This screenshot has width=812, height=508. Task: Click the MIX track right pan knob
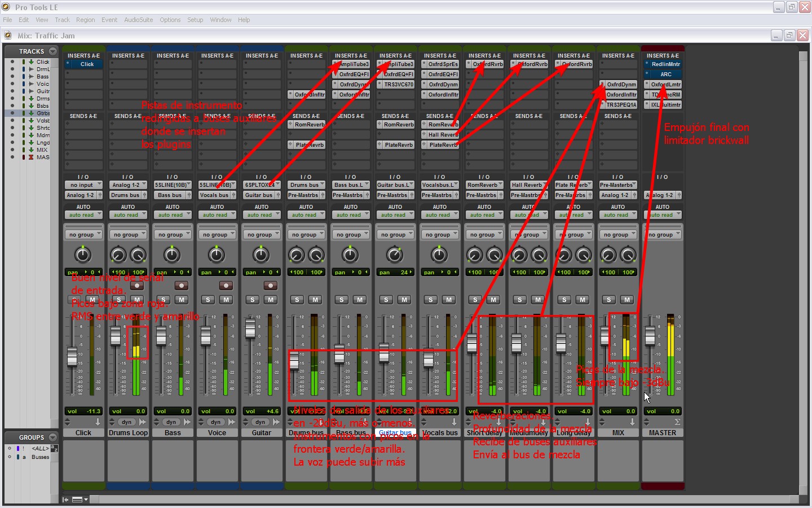click(628, 255)
